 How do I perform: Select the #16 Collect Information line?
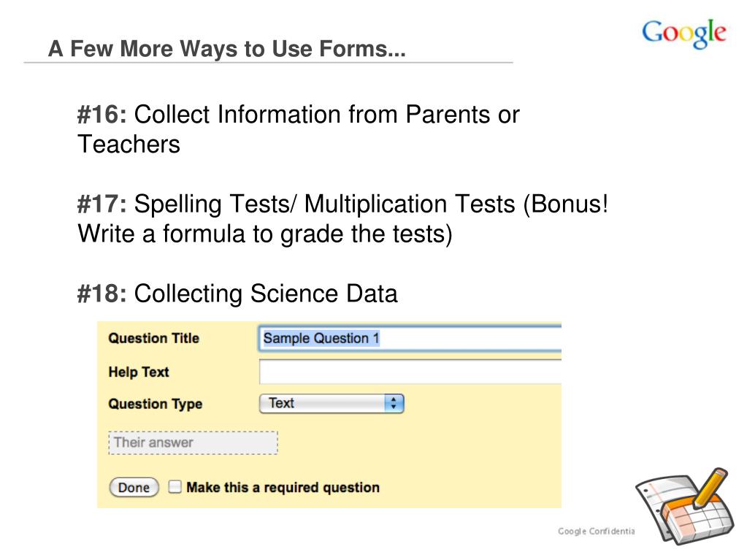(x=298, y=129)
